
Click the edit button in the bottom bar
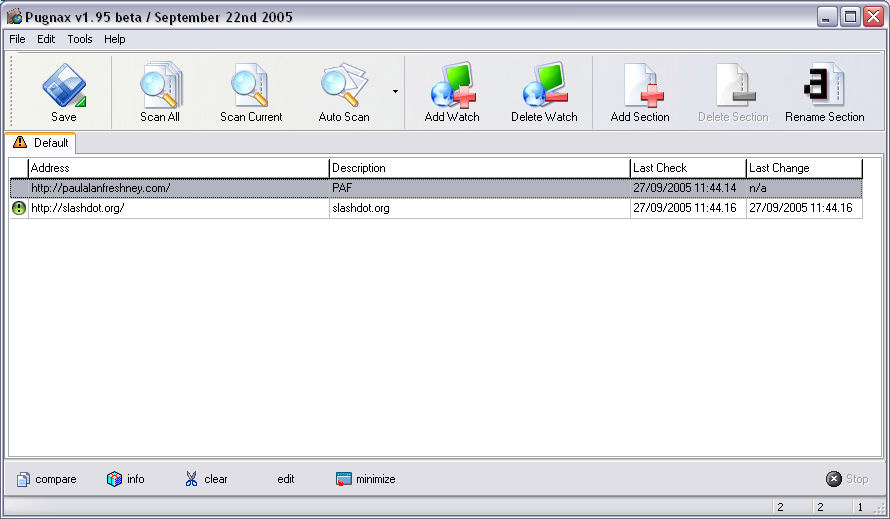click(x=286, y=479)
